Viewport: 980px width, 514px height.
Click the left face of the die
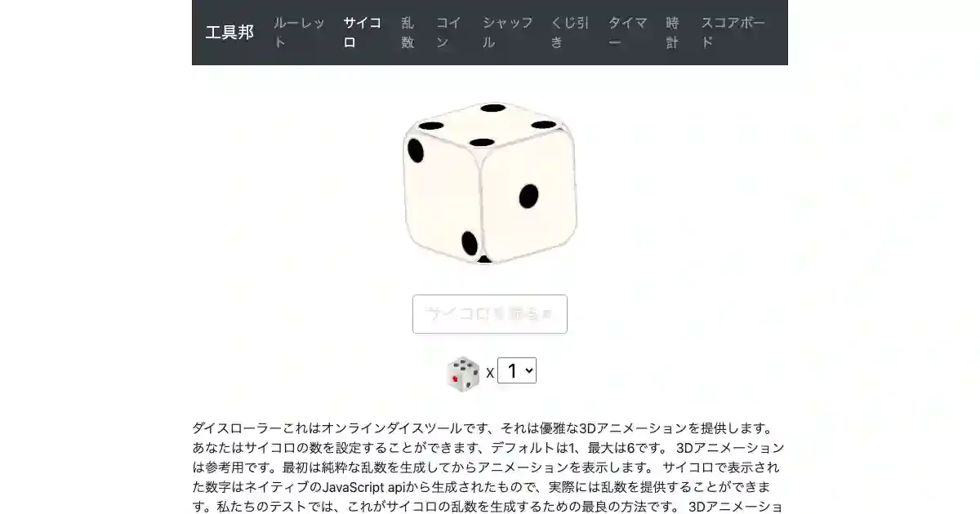pos(441,196)
